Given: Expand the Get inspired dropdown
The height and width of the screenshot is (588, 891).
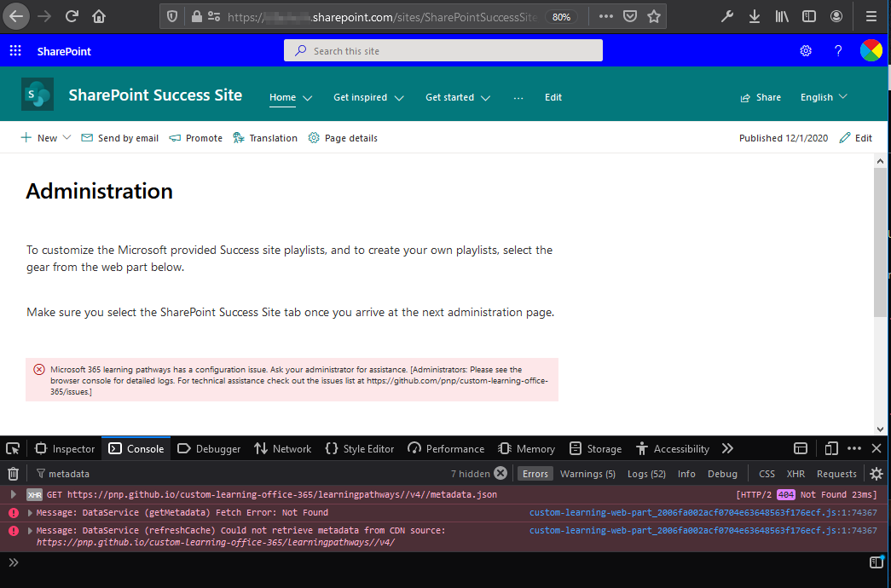Looking at the screenshot, I should coord(368,97).
